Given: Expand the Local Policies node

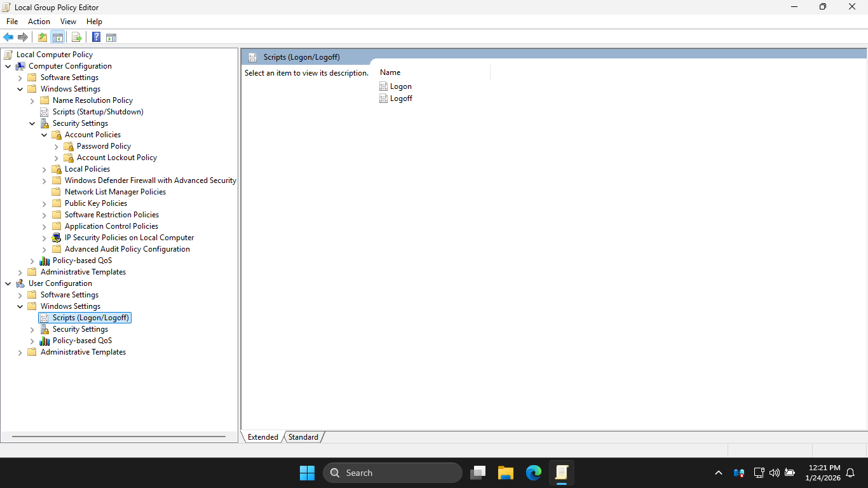Looking at the screenshot, I should [x=44, y=170].
